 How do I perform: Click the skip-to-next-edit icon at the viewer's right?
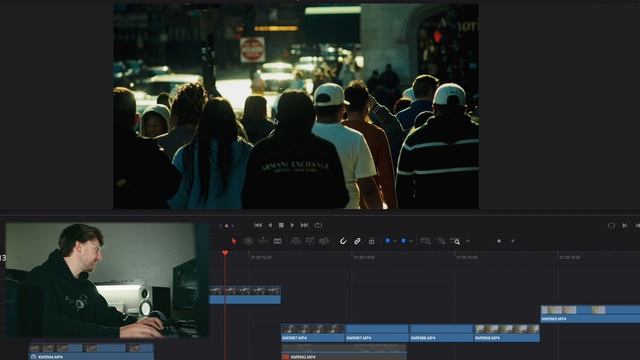click(624, 225)
